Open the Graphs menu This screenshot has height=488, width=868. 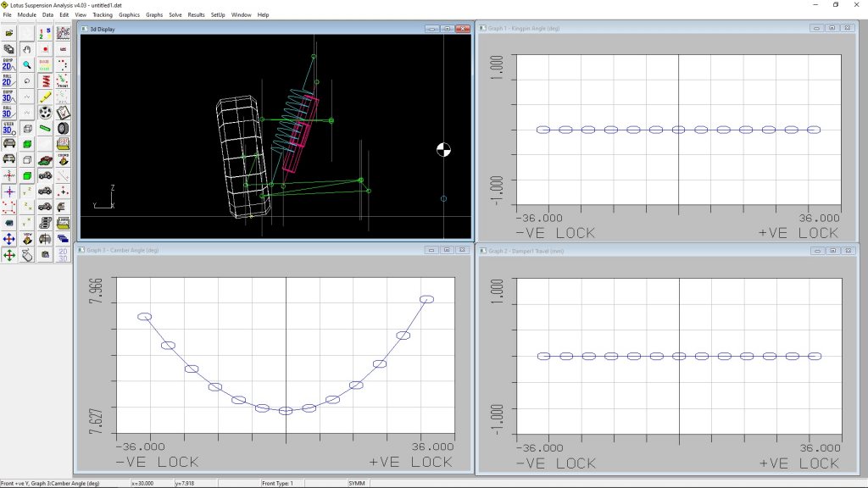pyautogui.click(x=154, y=15)
